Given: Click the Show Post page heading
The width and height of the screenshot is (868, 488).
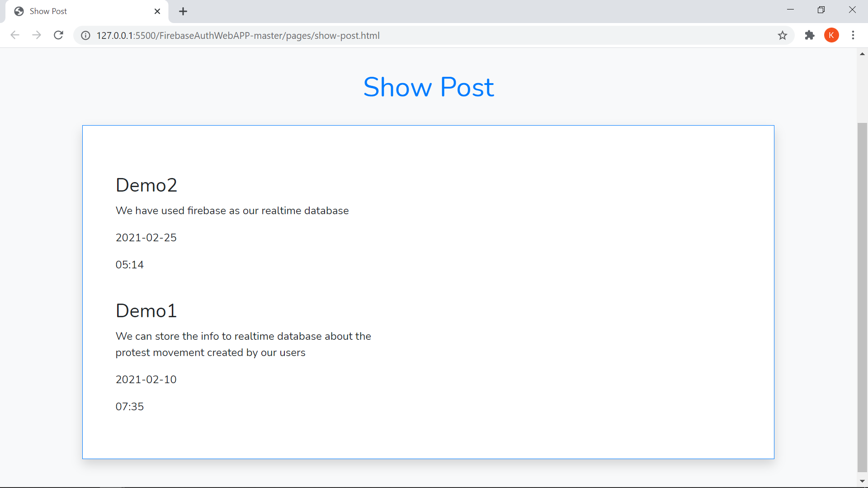Looking at the screenshot, I should pyautogui.click(x=428, y=87).
